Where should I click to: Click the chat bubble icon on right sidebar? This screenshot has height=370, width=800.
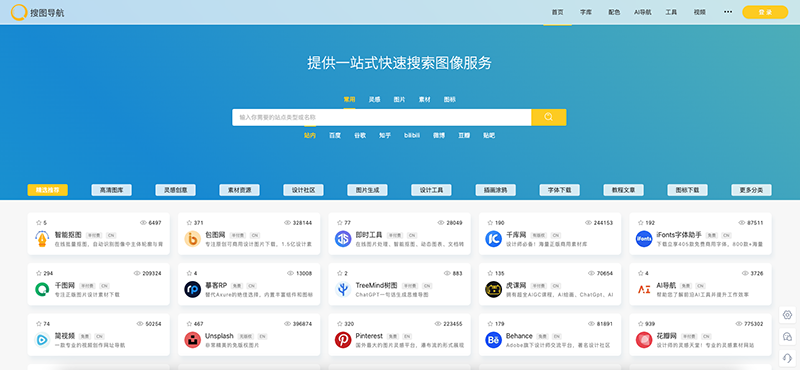pos(787,336)
